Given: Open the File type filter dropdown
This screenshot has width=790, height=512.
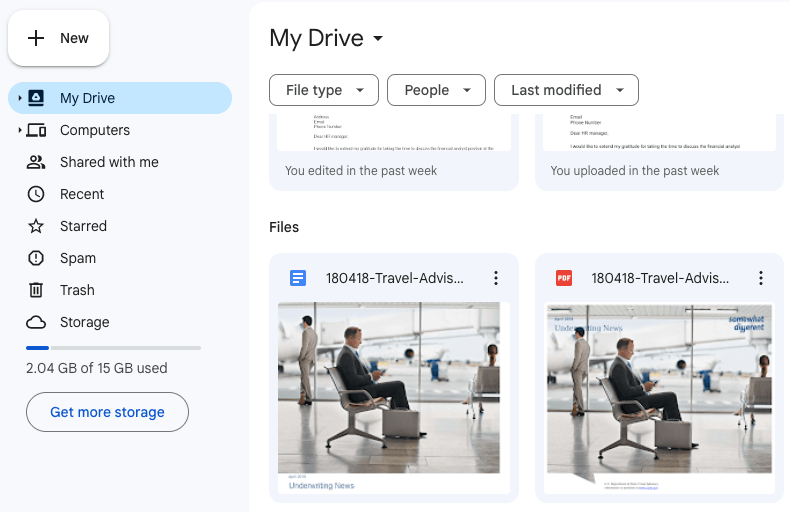Looking at the screenshot, I should (x=324, y=90).
